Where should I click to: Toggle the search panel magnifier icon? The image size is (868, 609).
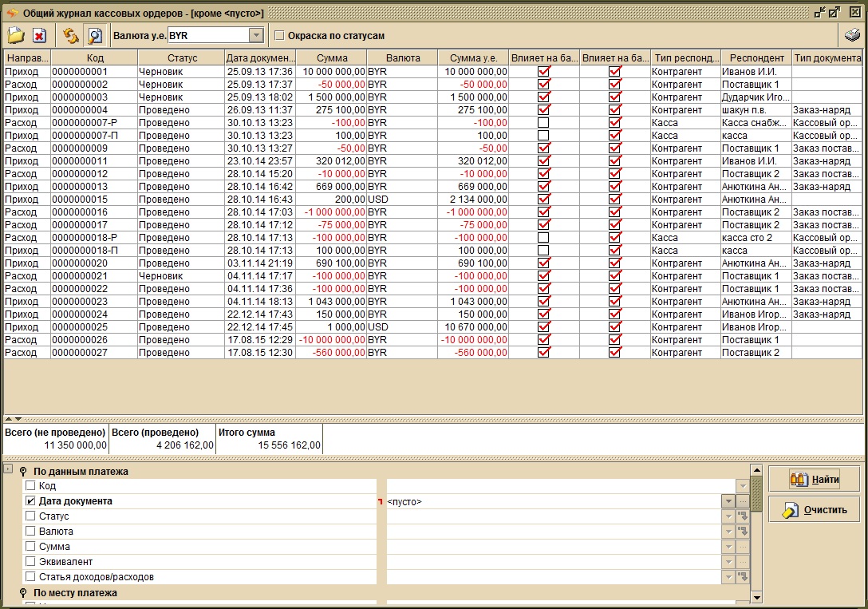coord(95,35)
